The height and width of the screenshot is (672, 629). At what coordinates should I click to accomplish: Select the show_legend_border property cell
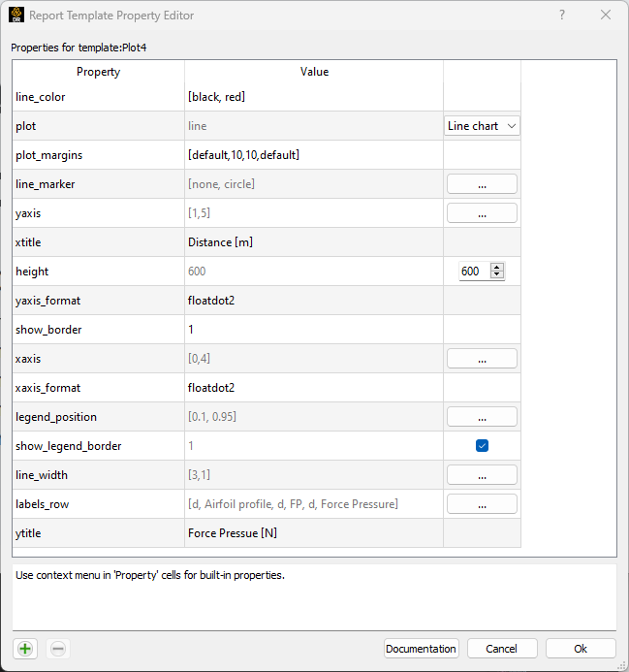point(99,446)
